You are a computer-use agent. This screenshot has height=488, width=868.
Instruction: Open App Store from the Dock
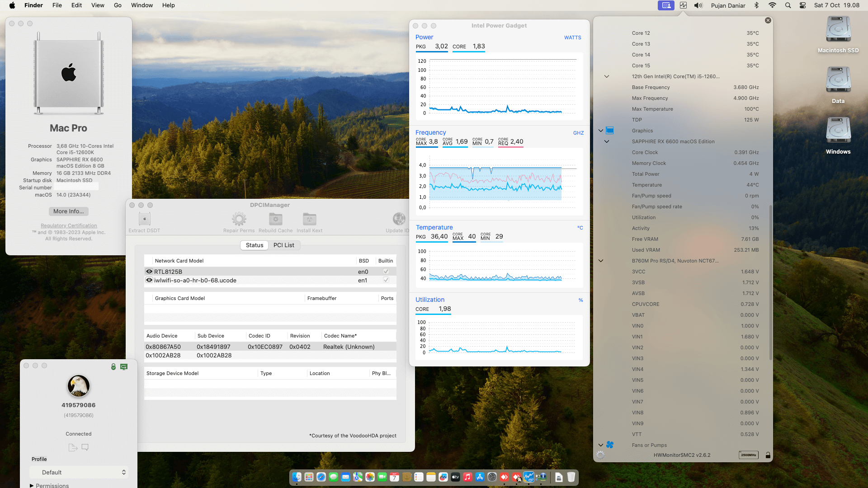click(480, 477)
